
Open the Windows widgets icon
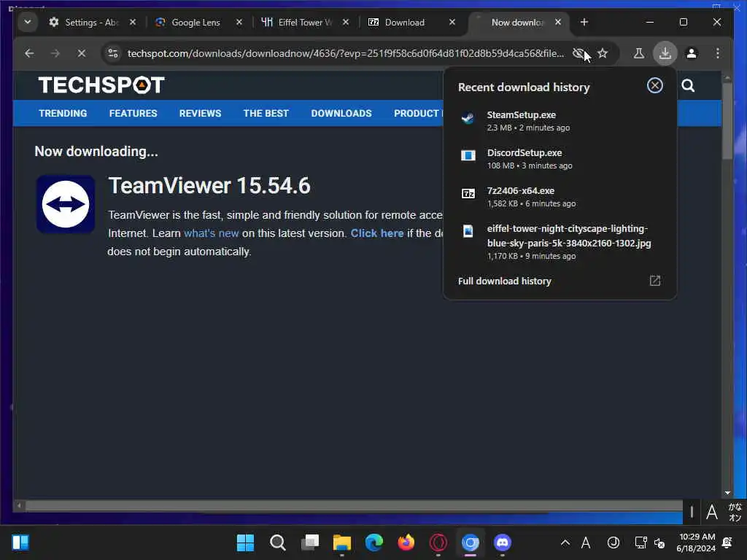click(x=20, y=542)
